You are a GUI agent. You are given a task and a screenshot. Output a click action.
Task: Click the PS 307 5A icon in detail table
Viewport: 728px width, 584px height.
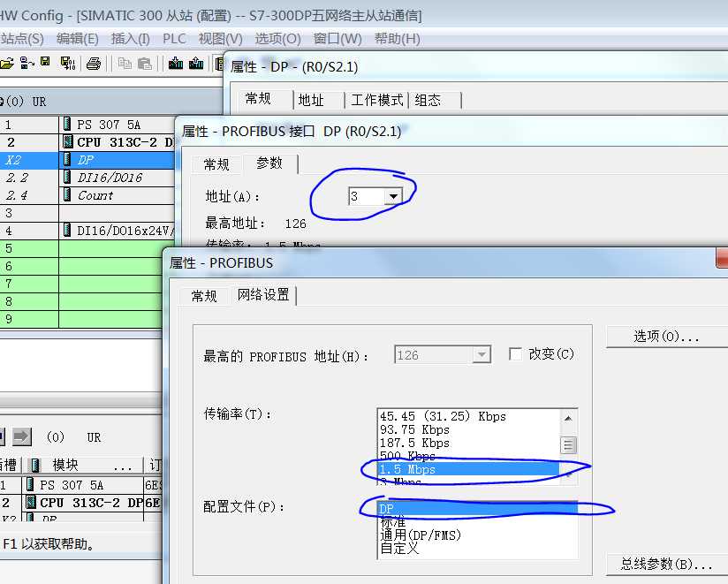pyautogui.click(x=30, y=485)
